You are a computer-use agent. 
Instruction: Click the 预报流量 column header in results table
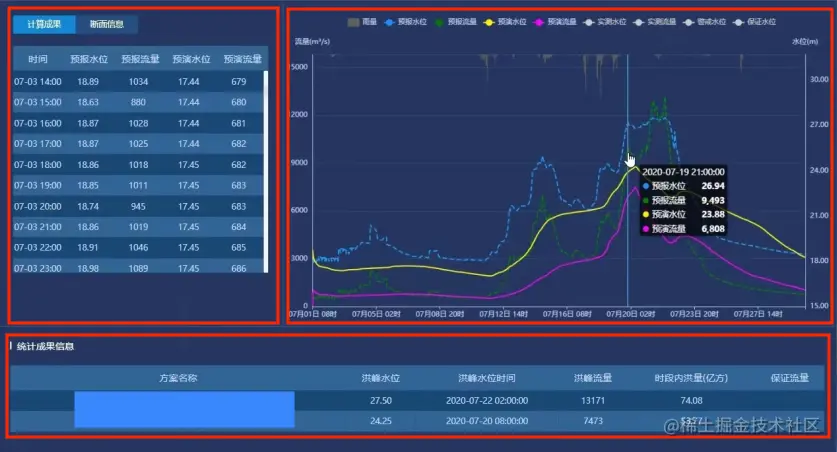coord(140,59)
